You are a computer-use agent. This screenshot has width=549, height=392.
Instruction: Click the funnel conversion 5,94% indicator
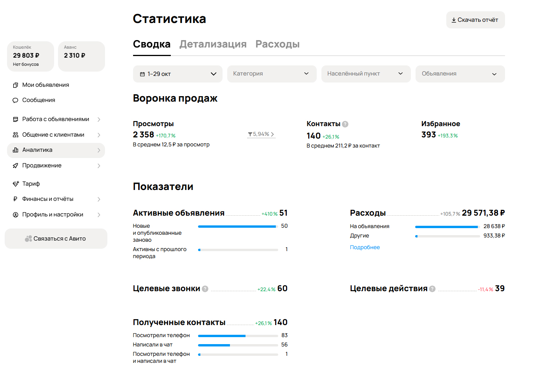(x=261, y=134)
